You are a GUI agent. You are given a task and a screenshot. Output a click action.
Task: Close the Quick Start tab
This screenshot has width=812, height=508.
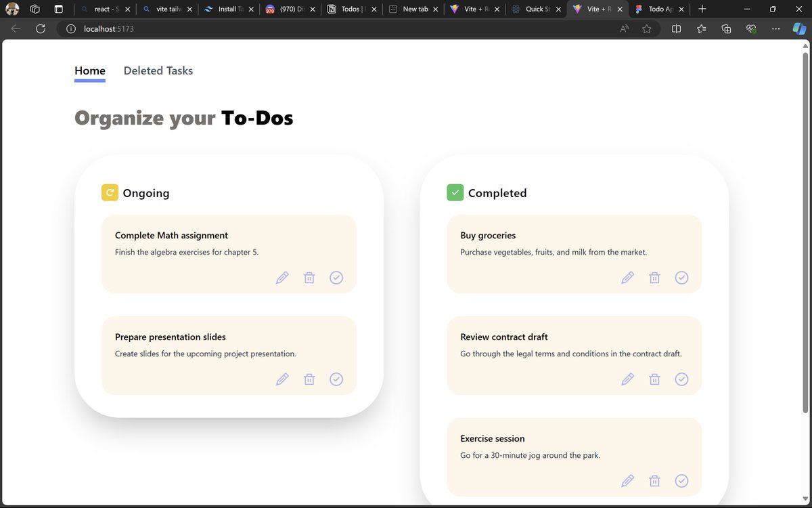tap(559, 9)
